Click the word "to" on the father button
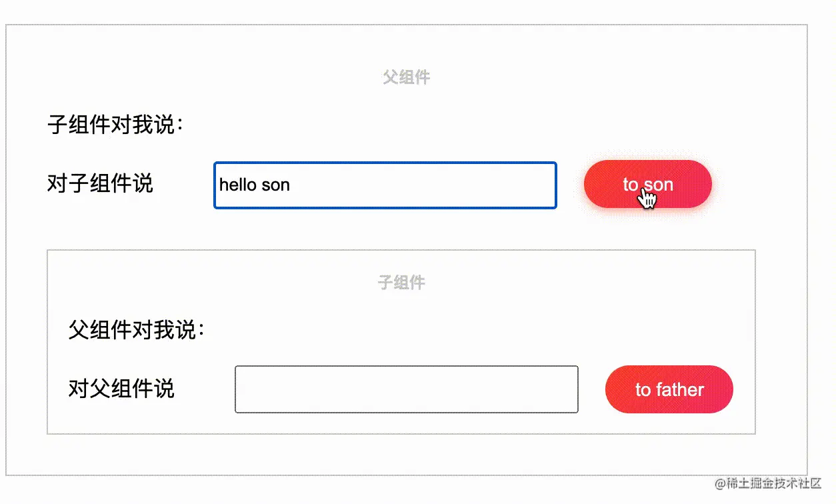This screenshot has height=504, width=836. click(x=643, y=390)
